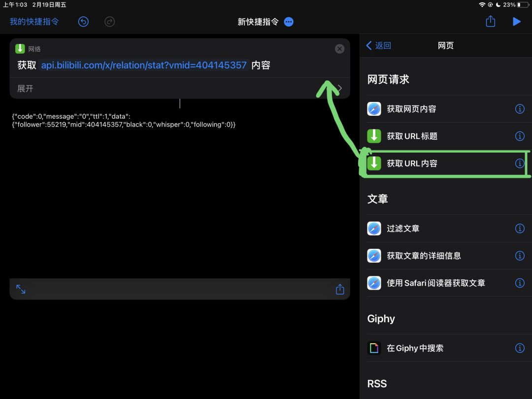Expand the 展开 options row
This screenshot has width=532, height=399.
coord(180,89)
